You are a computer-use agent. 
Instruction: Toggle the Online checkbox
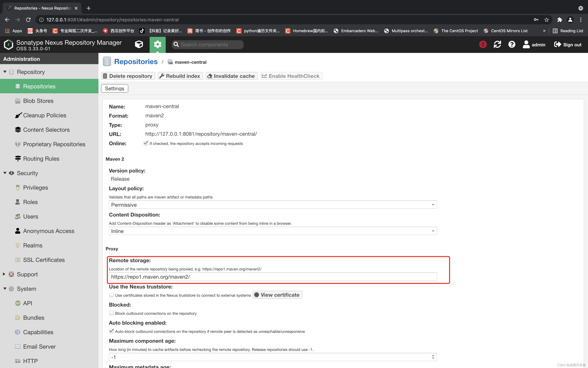pos(146,143)
